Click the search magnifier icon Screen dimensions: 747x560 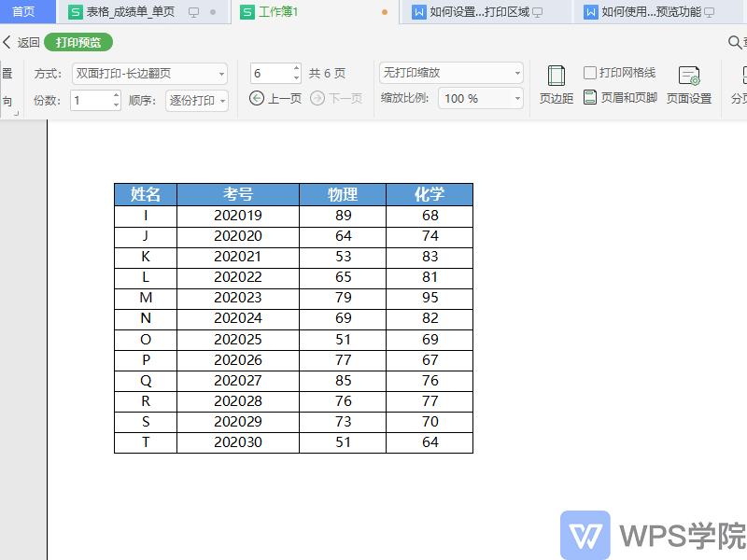[735, 42]
